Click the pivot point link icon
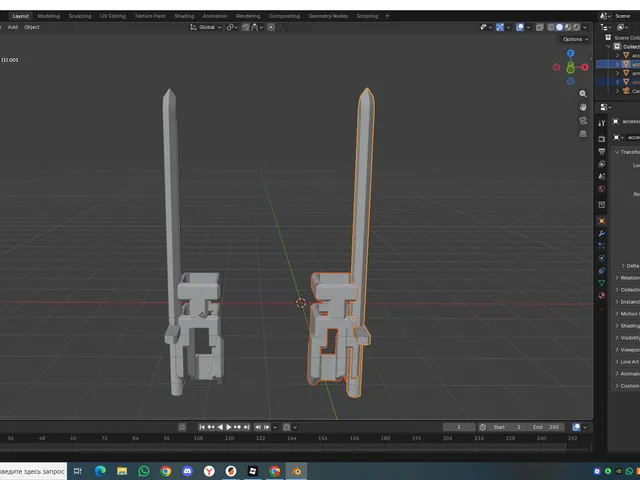 232,27
